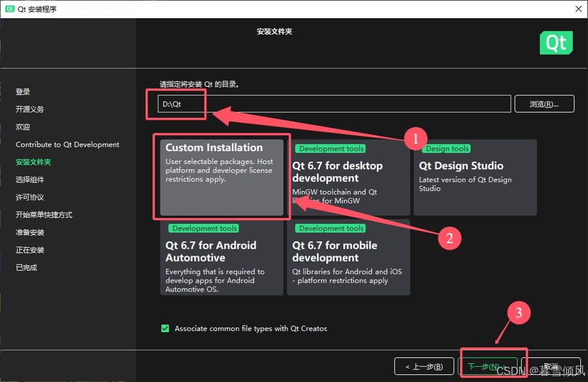
Task: Select the 开始菜单快捷方式 step in sidebar
Action: (44, 215)
